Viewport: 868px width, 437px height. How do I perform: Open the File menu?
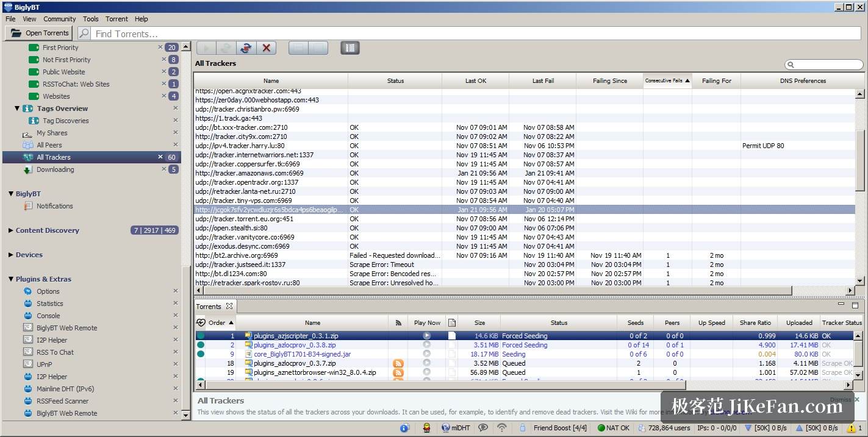click(x=10, y=19)
